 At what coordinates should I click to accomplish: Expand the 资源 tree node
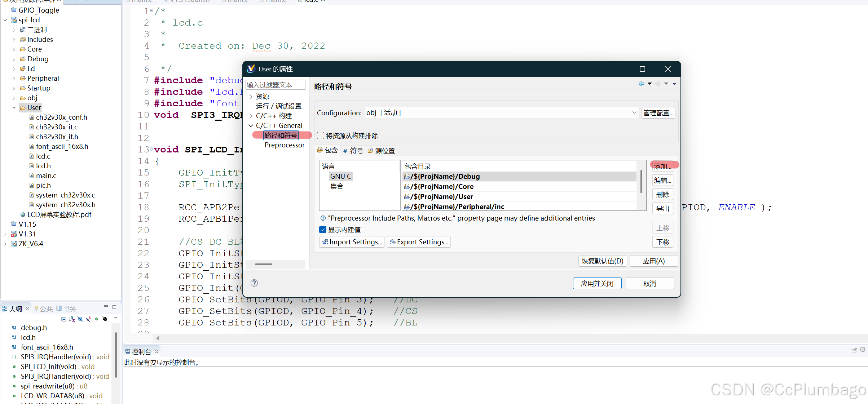click(x=251, y=97)
